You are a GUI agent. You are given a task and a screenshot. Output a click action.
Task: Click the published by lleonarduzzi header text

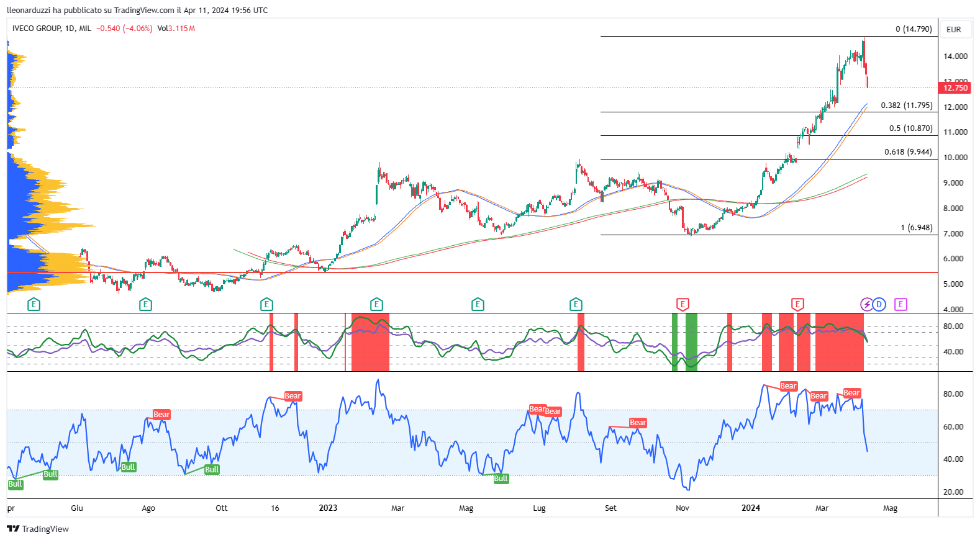pyautogui.click(x=137, y=11)
